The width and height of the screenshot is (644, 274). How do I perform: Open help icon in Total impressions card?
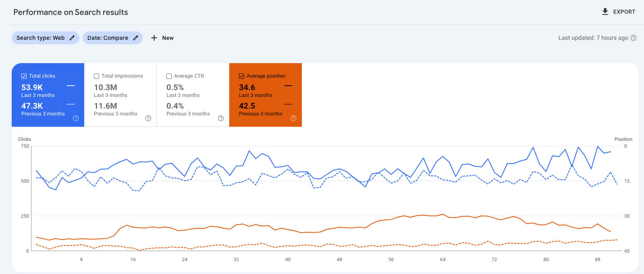[148, 118]
